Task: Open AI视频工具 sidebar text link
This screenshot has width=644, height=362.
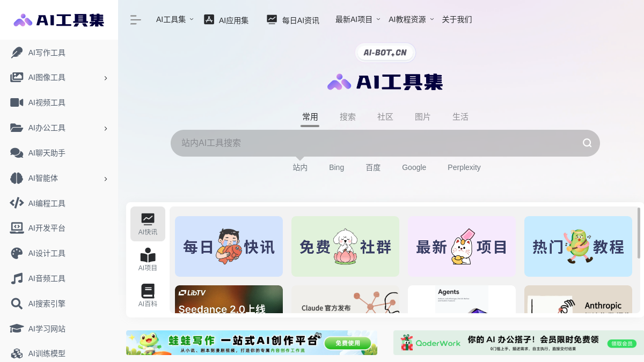Action: click(47, 102)
